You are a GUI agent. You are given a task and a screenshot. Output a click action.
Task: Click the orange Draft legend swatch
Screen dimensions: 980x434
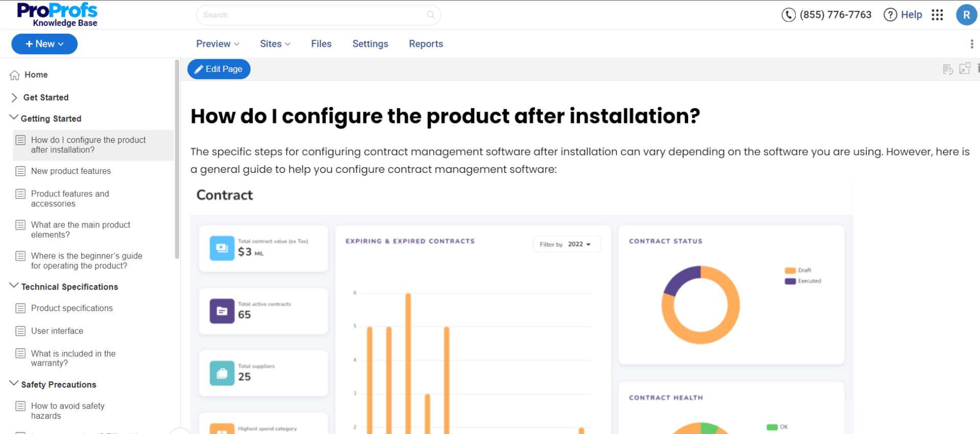790,270
